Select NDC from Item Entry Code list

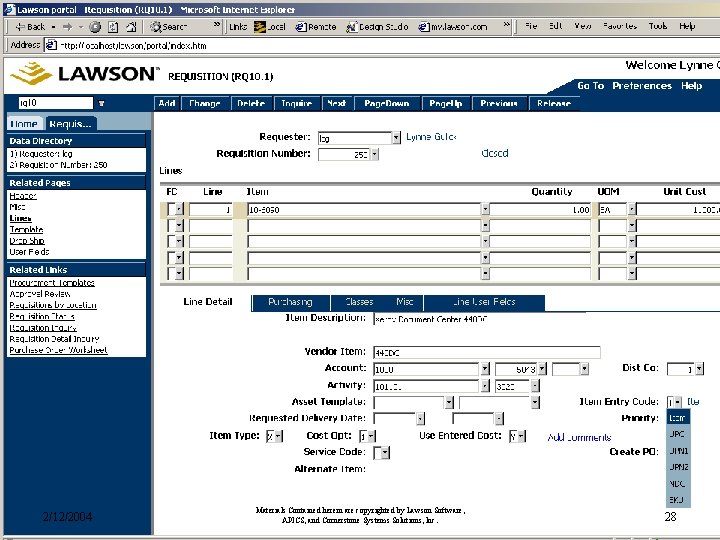[x=677, y=484]
